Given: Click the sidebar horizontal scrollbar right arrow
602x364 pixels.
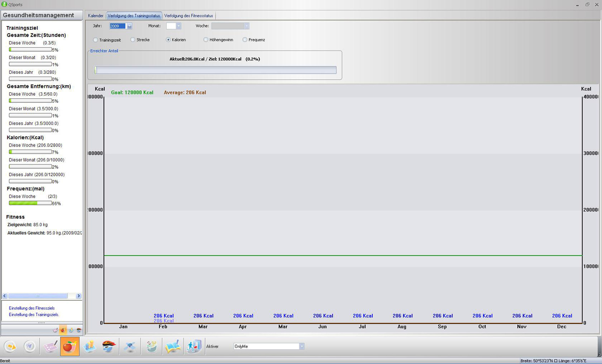Looking at the screenshot, I should 78,296.
